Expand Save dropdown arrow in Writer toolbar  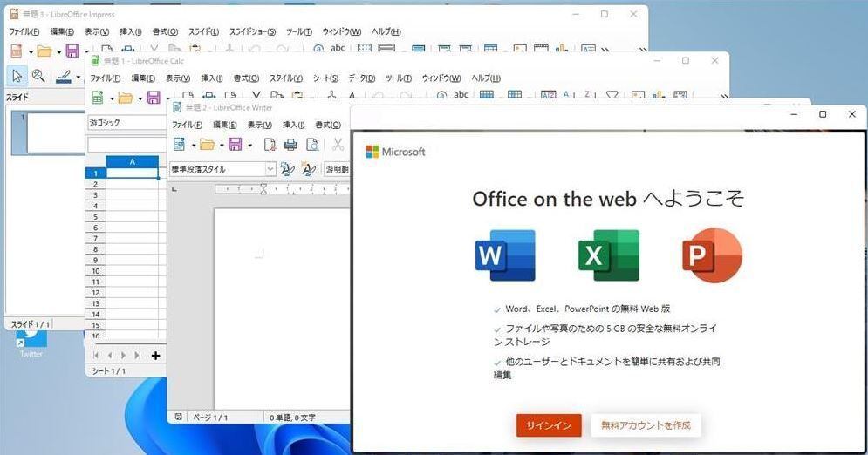(x=249, y=146)
